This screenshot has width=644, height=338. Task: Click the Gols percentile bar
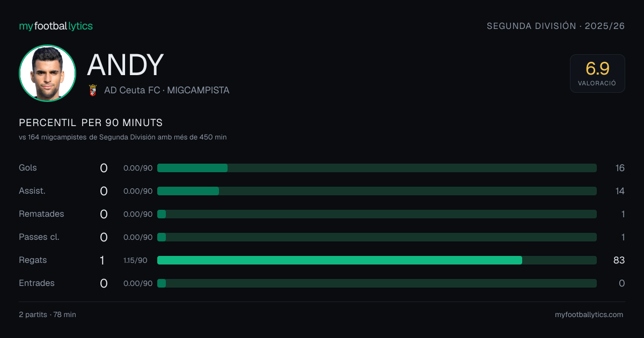pyautogui.click(x=377, y=168)
